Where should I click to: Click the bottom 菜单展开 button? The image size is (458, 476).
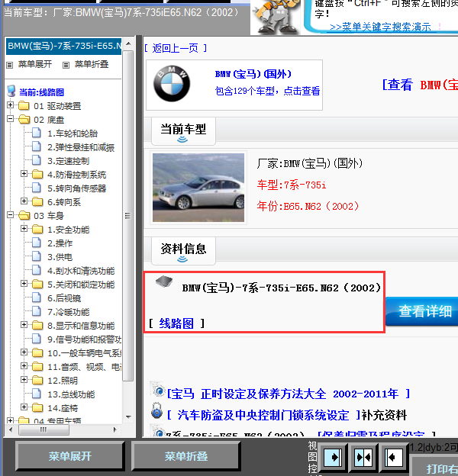pos(70,456)
